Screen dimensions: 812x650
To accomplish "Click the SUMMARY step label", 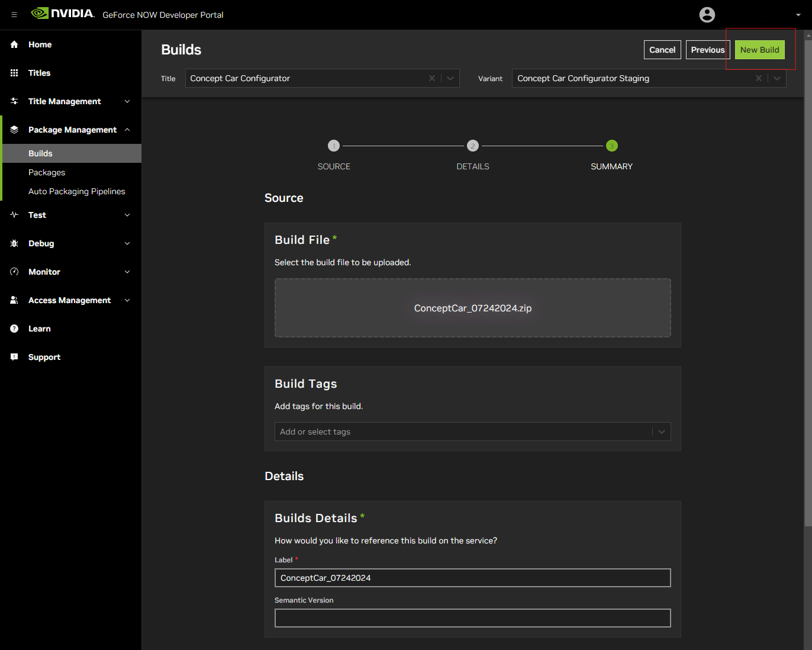I will pos(611,166).
